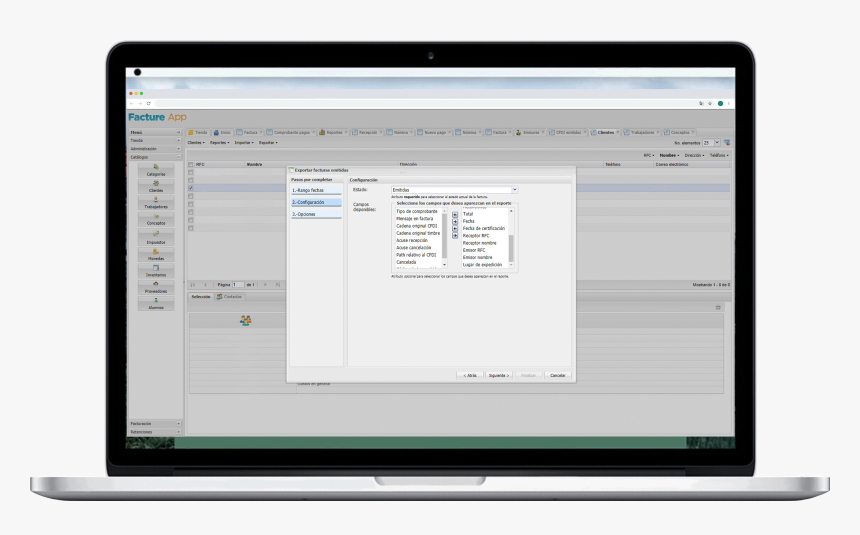Image resolution: width=860 pixels, height=535 pixels.
Task: Toggle the last row checkbox in Clientes grid
Action: [191, 228]
